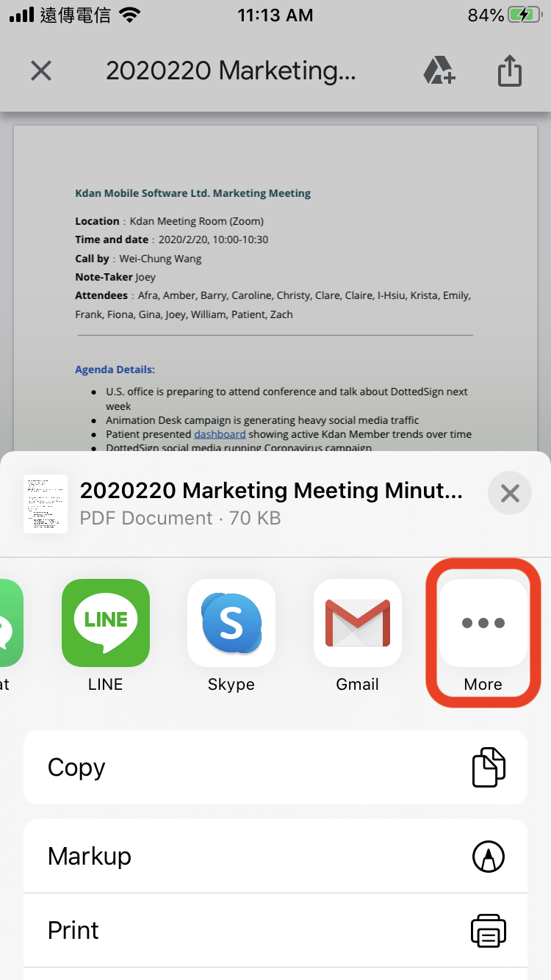Share the PDF via LINE
This screenshot has height=980, width=551.
click(x=106, y=623)
